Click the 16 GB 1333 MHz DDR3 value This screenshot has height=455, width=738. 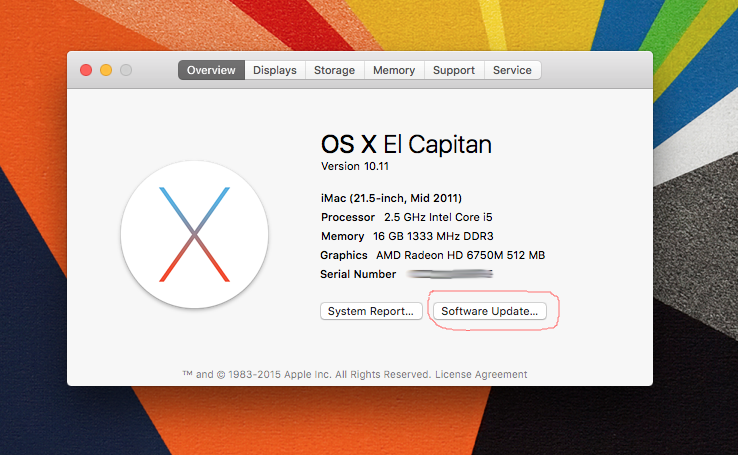pos(433,236)
